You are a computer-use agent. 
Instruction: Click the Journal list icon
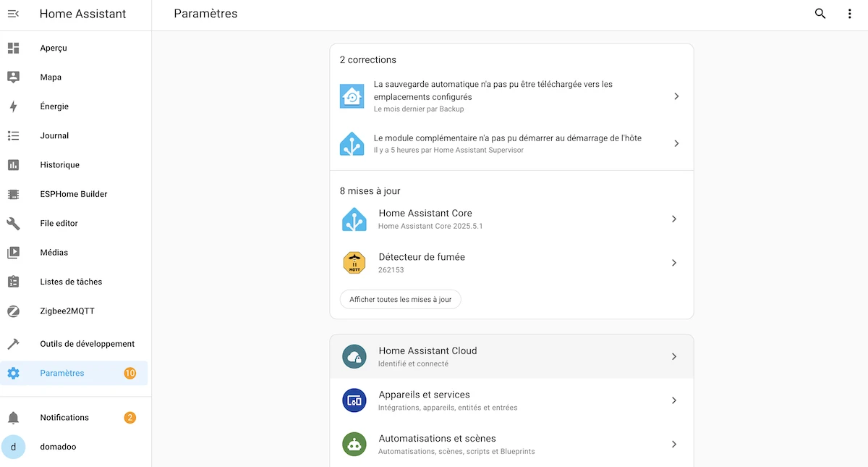(x=13, y=135)
